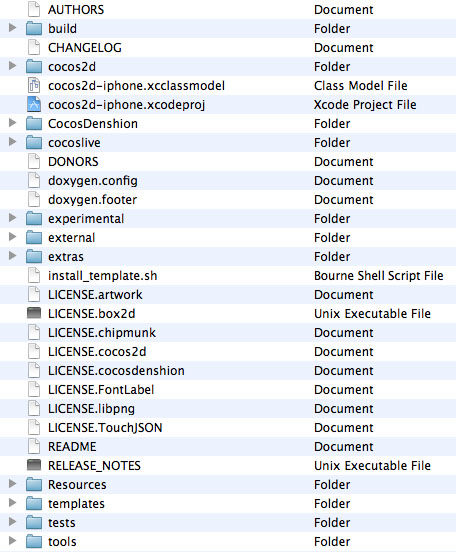Viewport: 456px width, 552px height.
Task: Select the README file name
Action: [x=72, y=447]
